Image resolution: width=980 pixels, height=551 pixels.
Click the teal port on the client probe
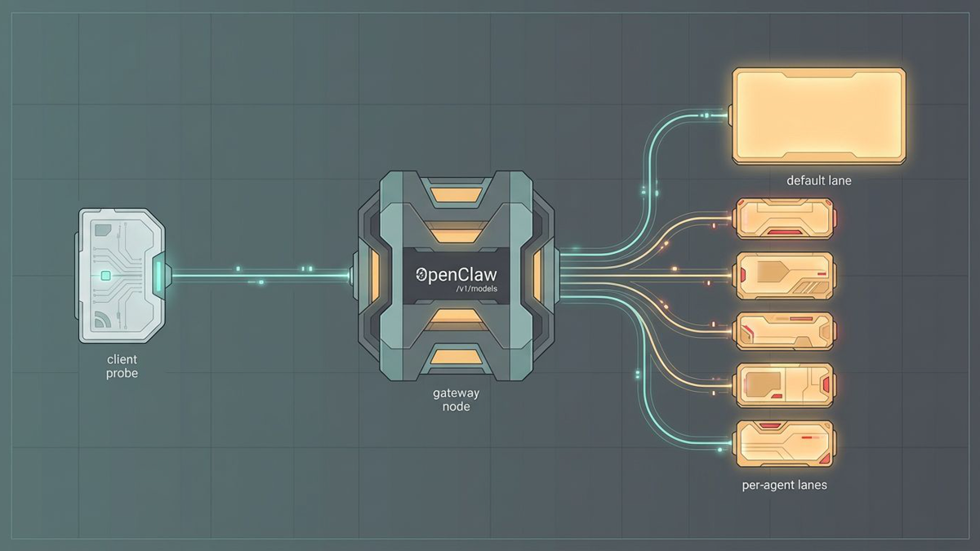click(x=158, y=276)
